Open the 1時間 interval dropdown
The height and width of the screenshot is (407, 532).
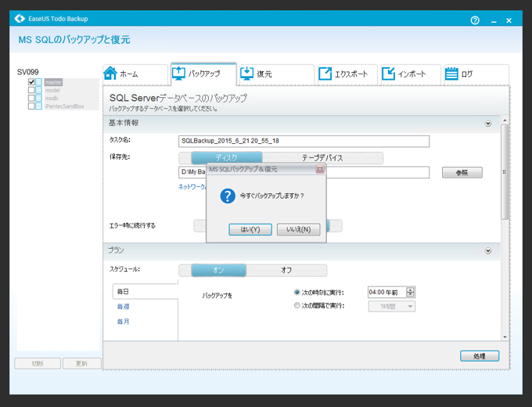392,307
